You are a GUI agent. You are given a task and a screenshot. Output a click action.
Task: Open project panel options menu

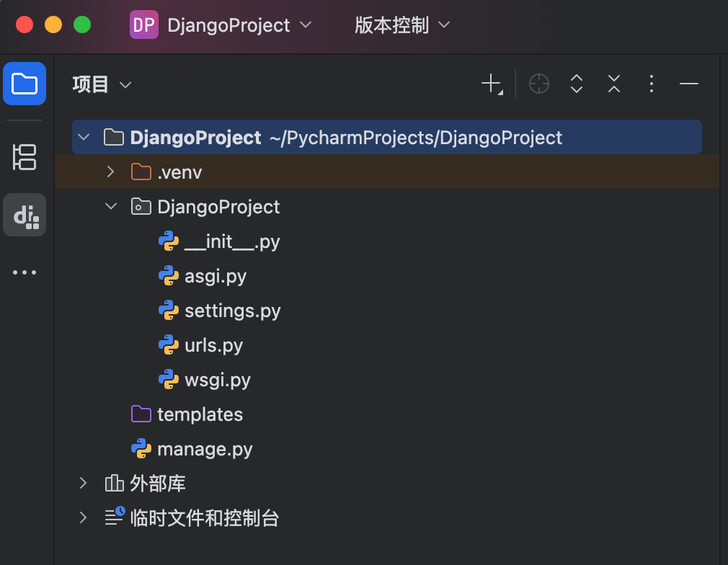(652, 84)
